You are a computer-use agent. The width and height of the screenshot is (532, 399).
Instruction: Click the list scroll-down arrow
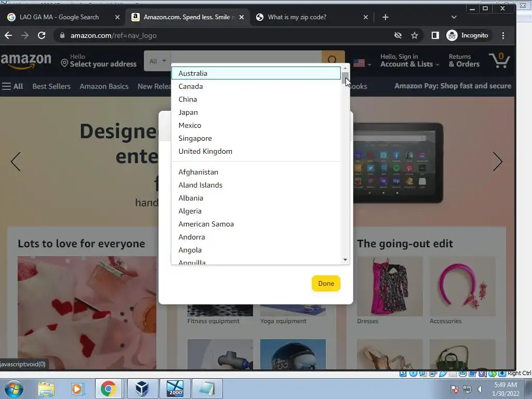[345, 260]
